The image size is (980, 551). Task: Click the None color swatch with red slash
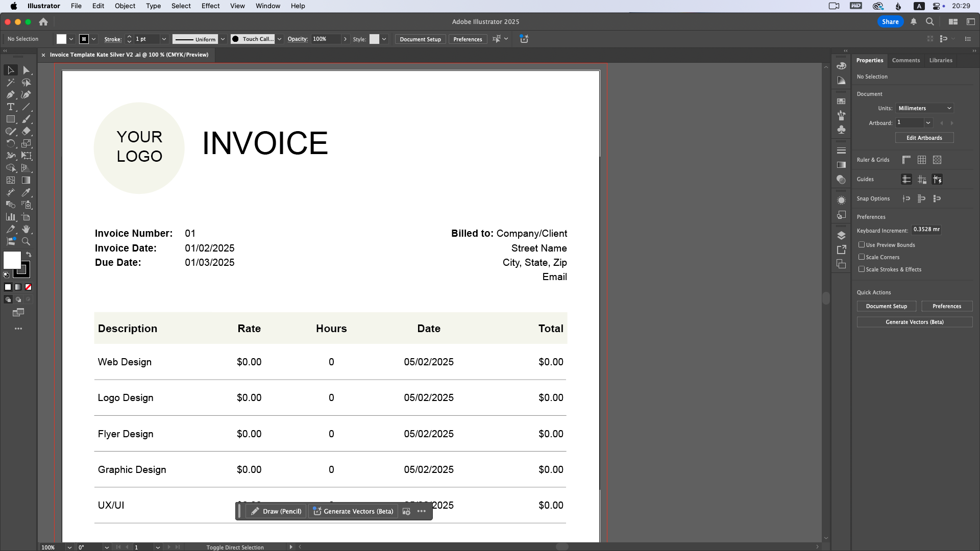pyautogui.click(x=29, y=287)
